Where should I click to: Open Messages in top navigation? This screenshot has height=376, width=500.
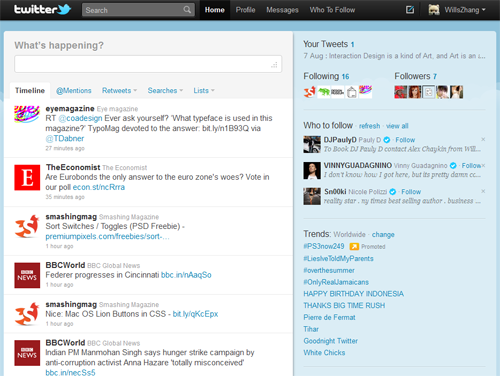282,10
